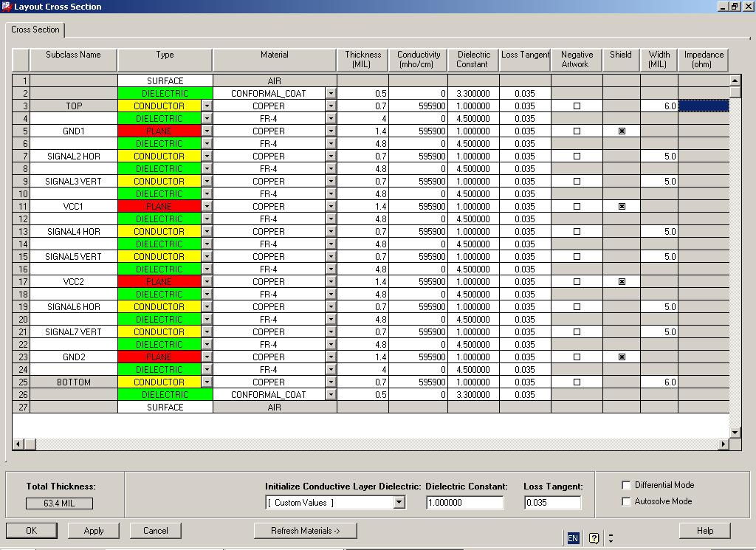Click the highlighted Impedance cell for TOP

[x=704, y=106]
